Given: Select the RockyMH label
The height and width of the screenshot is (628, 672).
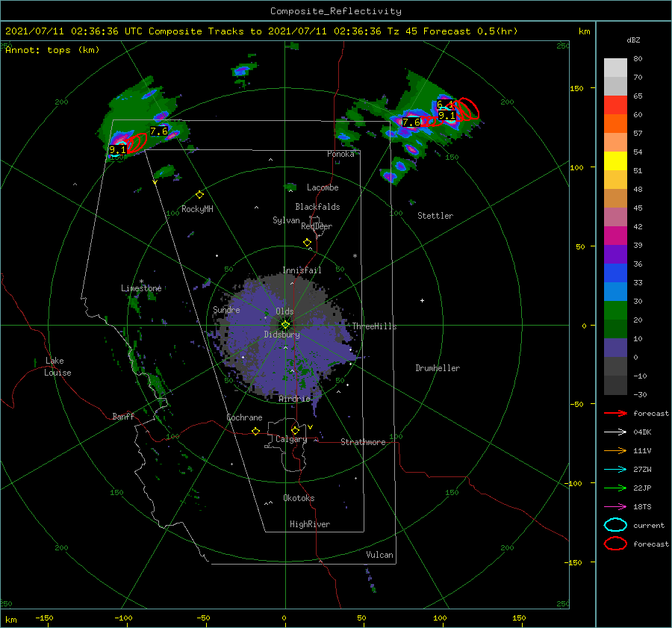Looking at the screenshot, I should [197, 209].
